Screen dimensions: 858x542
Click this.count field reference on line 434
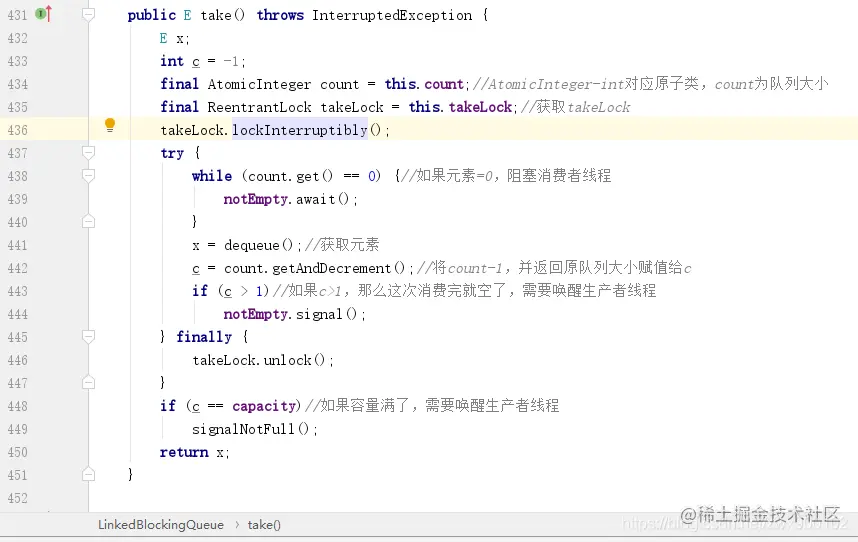[x=424, y=84]
